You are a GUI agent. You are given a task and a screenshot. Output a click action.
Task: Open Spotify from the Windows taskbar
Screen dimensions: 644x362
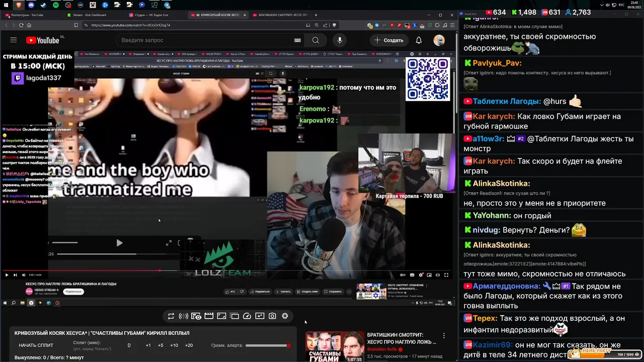click(55, 5)
